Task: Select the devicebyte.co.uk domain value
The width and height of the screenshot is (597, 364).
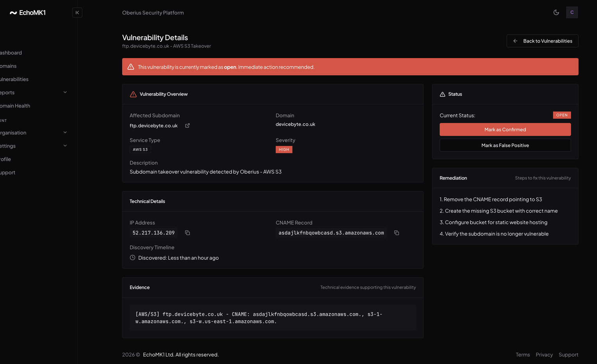Action: click(x=295, y=124)
